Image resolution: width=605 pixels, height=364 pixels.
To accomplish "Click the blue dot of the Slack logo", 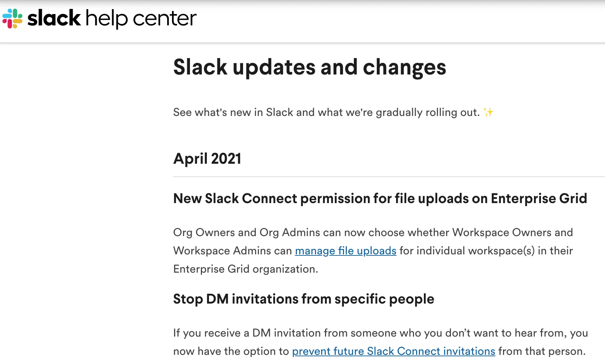I will point(7,16).
